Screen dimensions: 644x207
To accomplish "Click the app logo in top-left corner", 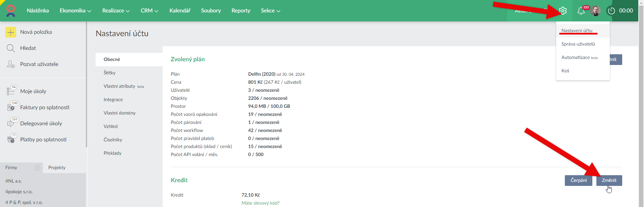I will pos(11,11).
